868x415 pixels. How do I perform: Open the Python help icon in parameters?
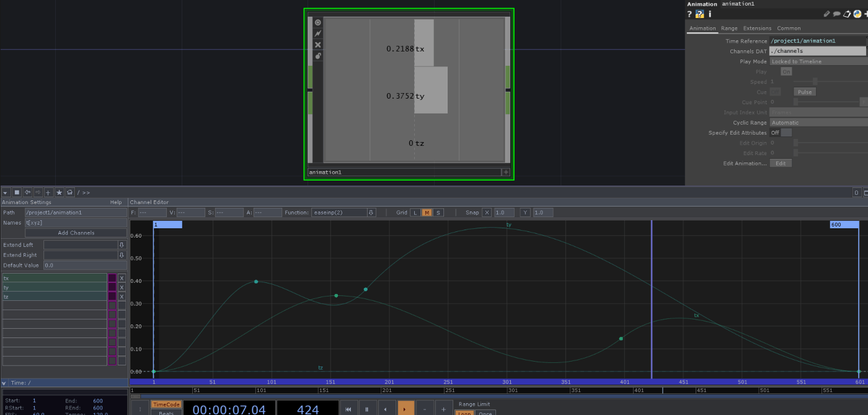(700, 14)
